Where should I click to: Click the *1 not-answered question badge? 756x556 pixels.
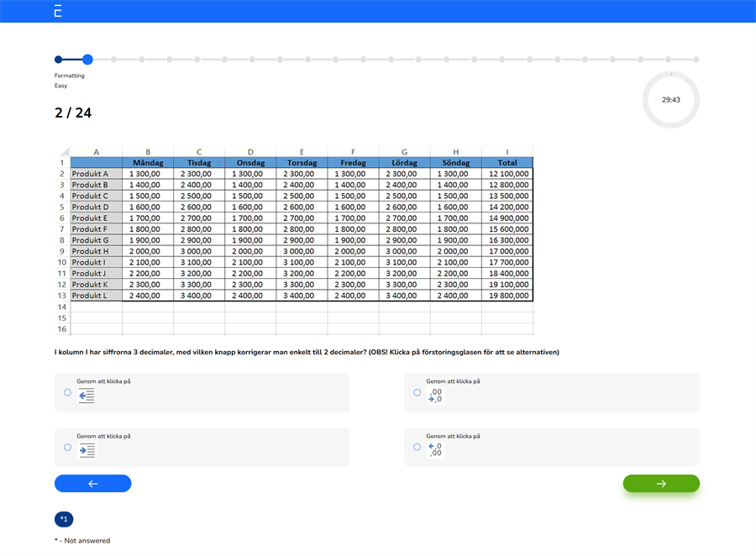point(65,519)
